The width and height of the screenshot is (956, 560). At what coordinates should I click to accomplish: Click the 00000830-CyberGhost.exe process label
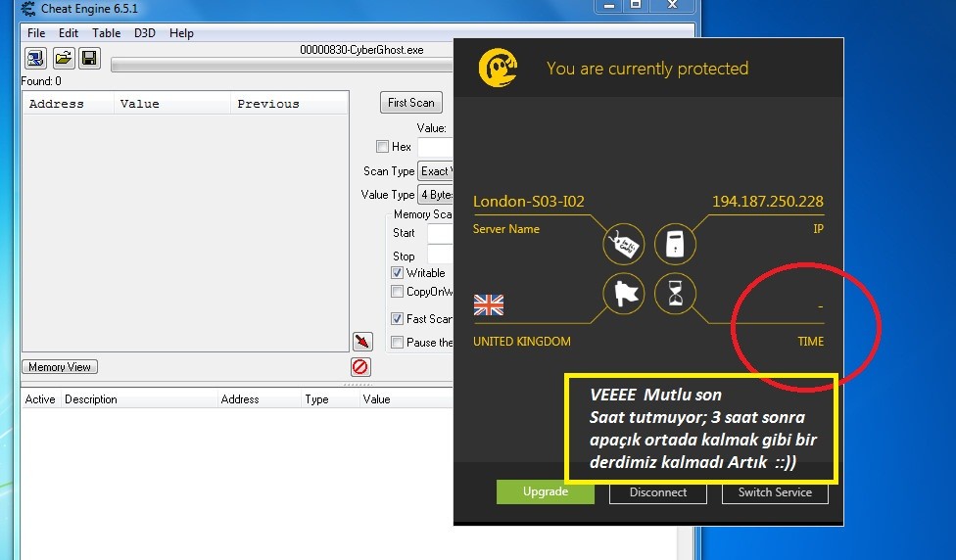tap(361, 50)
